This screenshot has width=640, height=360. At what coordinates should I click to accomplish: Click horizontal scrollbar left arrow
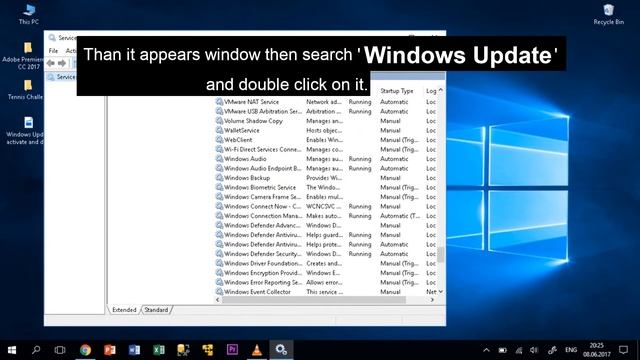218,300
